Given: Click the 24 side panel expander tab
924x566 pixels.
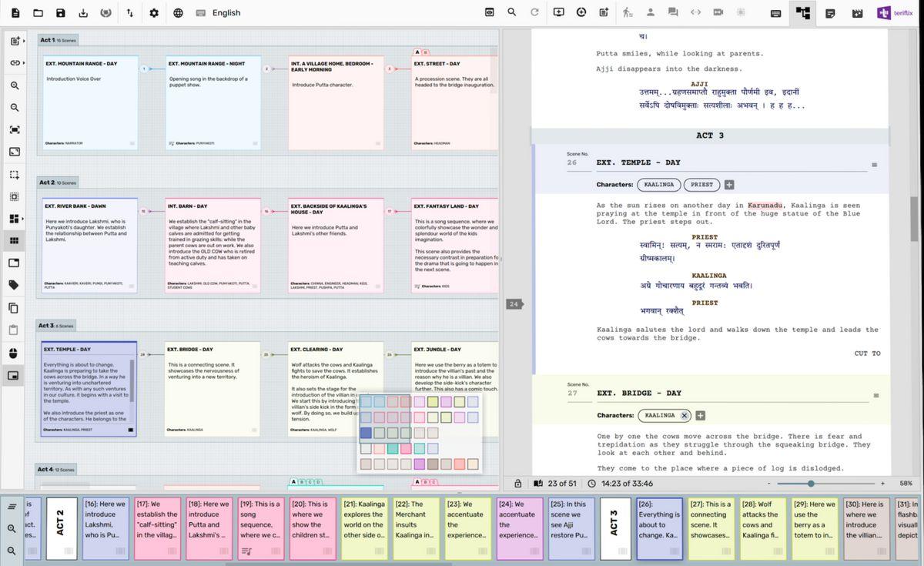Looking at the screenshot, I should 514,304.
